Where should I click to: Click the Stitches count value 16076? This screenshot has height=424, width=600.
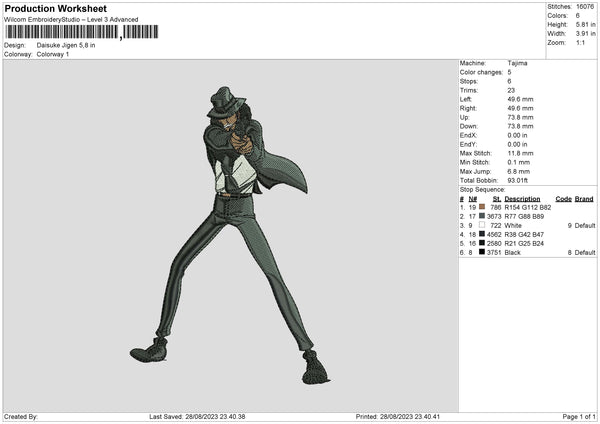click(x=585, y=7)
